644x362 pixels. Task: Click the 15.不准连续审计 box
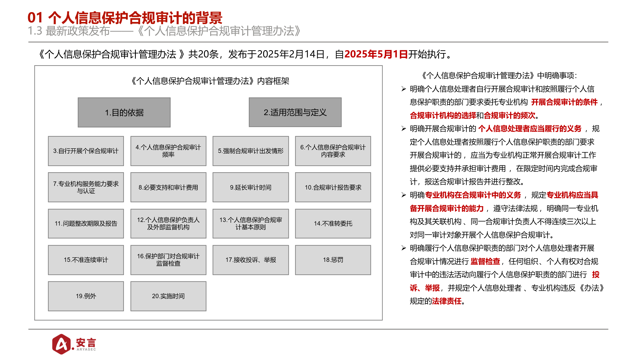pyautogui.click(x=86, y=260)
